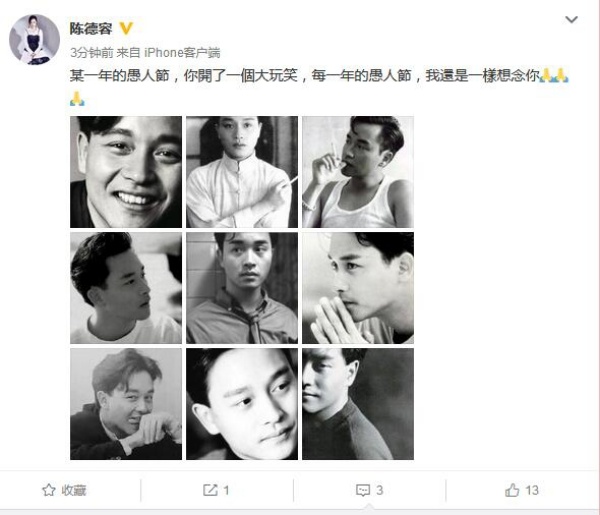Open tilted-head close-up thumbnail
Screen dimensions: 600x515
coord(242,404)
